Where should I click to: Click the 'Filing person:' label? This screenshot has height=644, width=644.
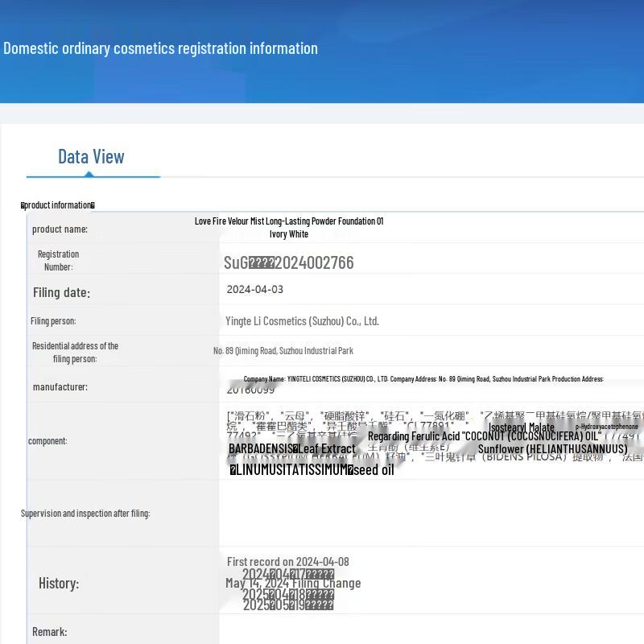point(53,321)
